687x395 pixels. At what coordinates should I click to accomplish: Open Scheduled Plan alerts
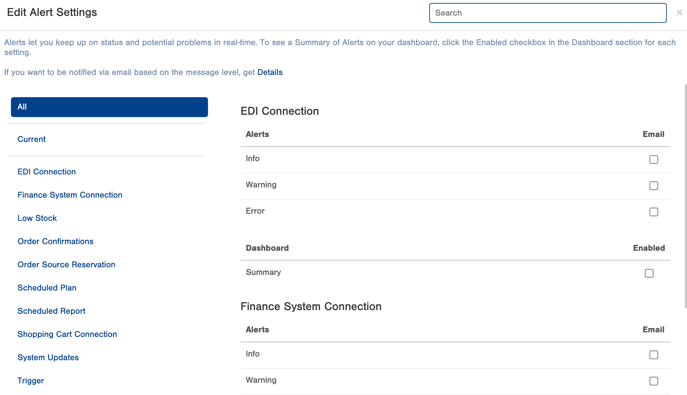[47, 288]
